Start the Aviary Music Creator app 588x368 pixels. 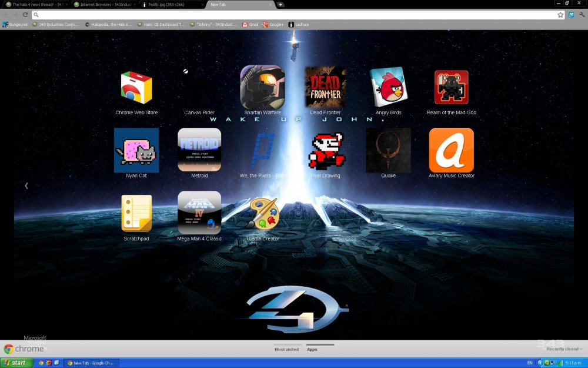point(451,150)
